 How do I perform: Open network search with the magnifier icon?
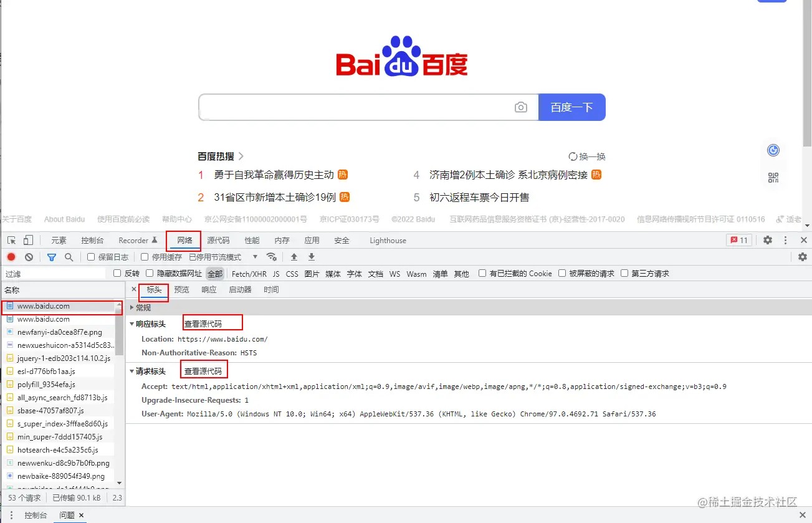(69, 257)
